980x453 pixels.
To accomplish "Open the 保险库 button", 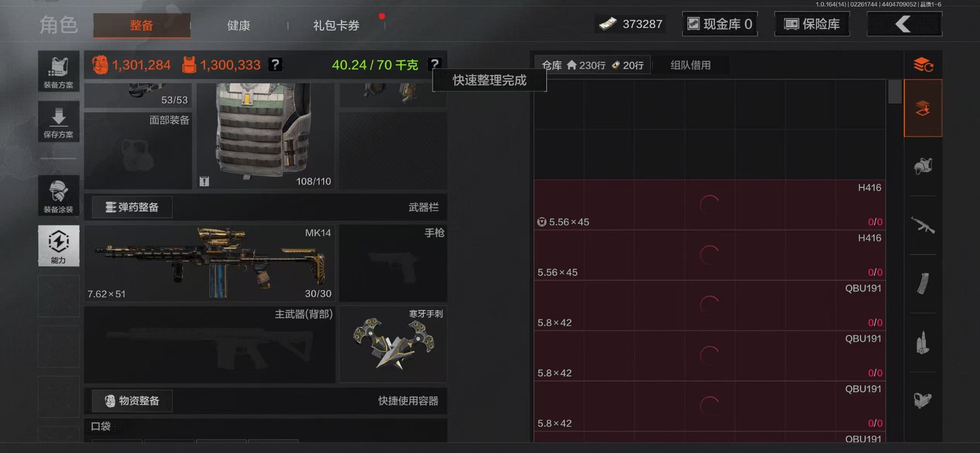I will [812, 24].
